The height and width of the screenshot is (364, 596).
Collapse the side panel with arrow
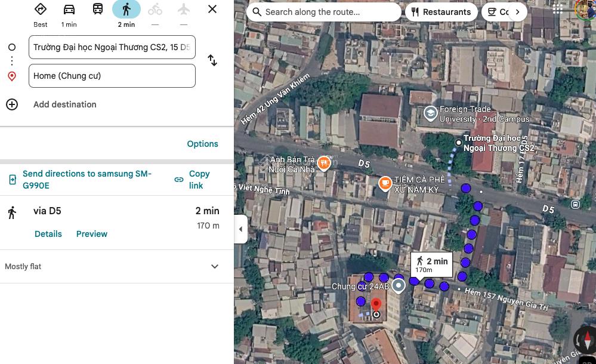point(240,229)
